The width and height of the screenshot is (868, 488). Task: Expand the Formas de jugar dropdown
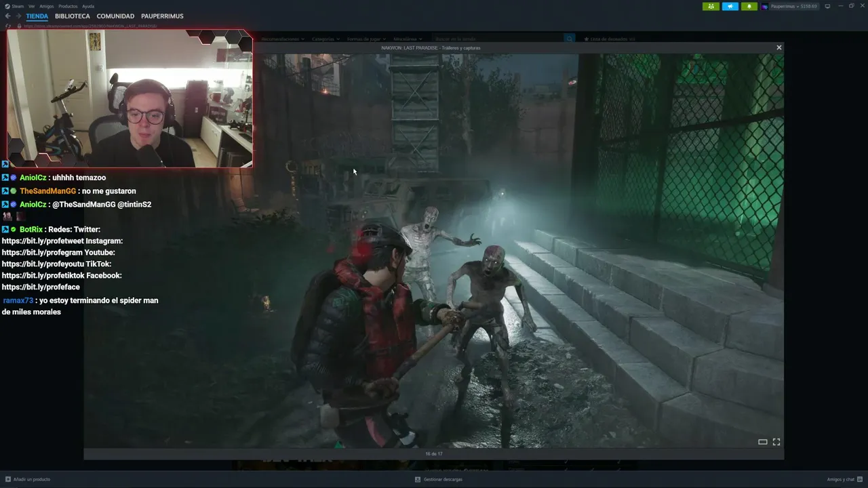366,39
